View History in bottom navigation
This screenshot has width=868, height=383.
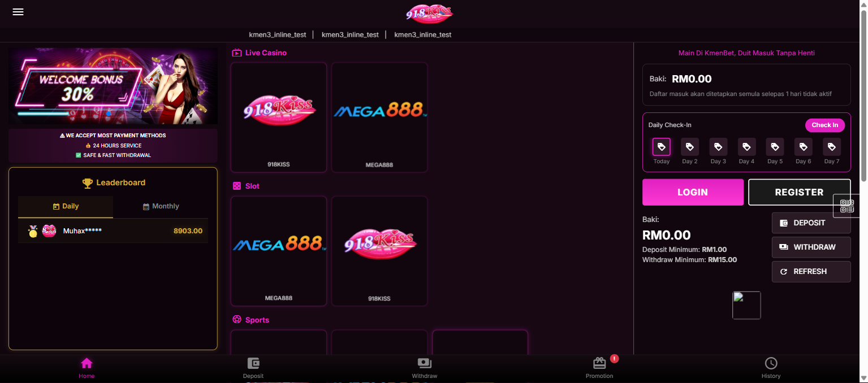[771, 368]
